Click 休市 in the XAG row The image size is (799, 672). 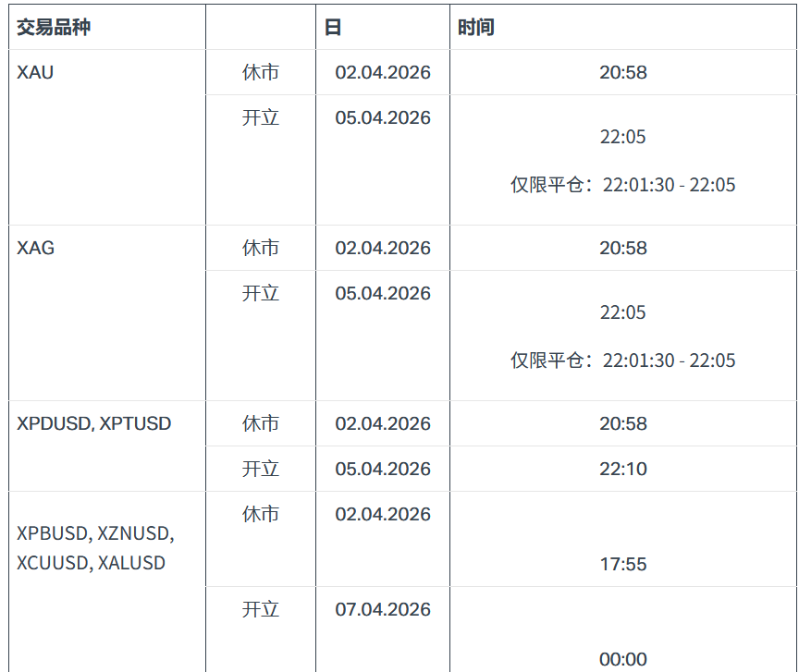[261, 248]
